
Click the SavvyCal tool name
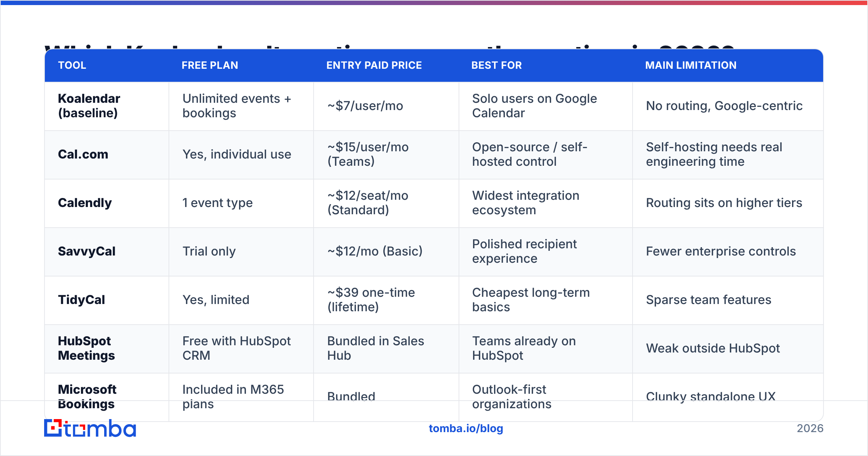(86, 251)
